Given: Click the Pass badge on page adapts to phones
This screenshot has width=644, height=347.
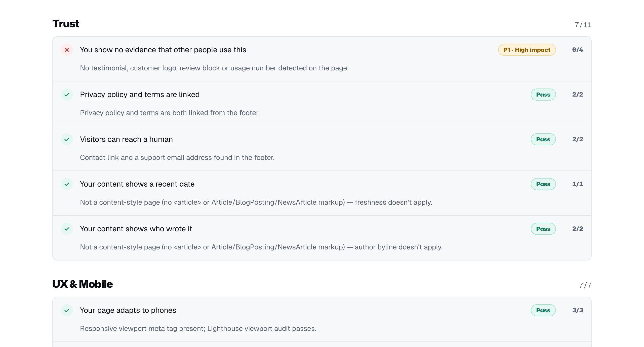Looking at the screenshot, I should click(543, 310).
